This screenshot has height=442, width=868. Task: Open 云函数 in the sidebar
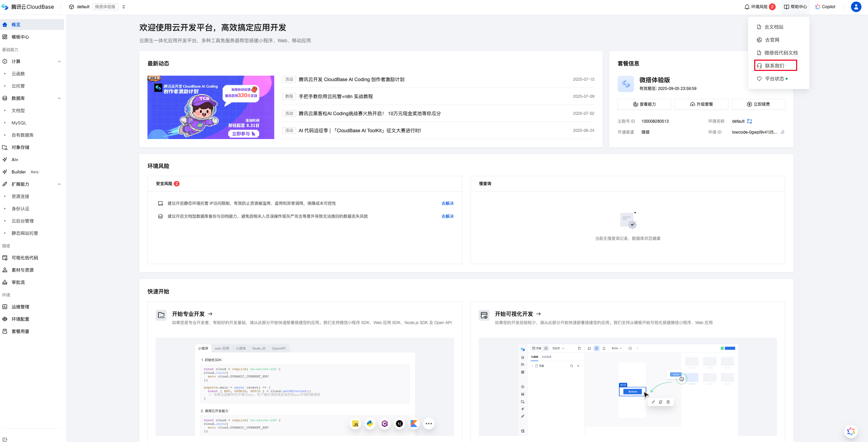18,74
